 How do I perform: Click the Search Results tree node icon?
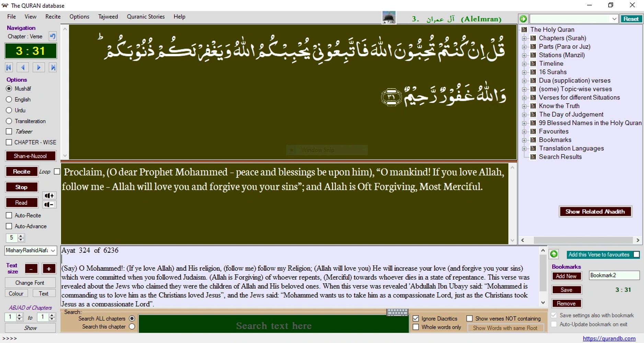point(533,157)
